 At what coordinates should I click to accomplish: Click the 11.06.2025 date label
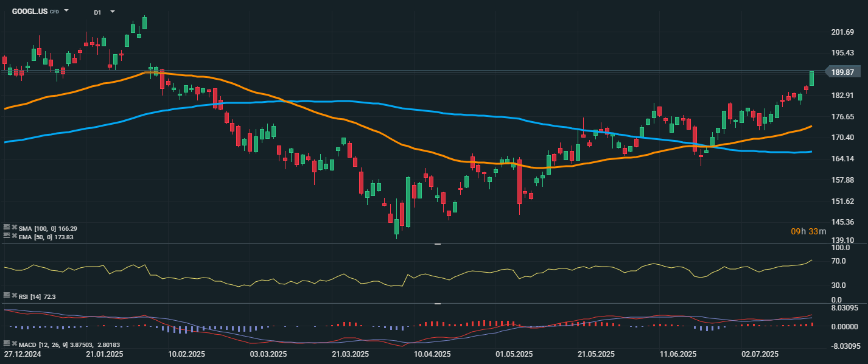[x=677, y=354]
